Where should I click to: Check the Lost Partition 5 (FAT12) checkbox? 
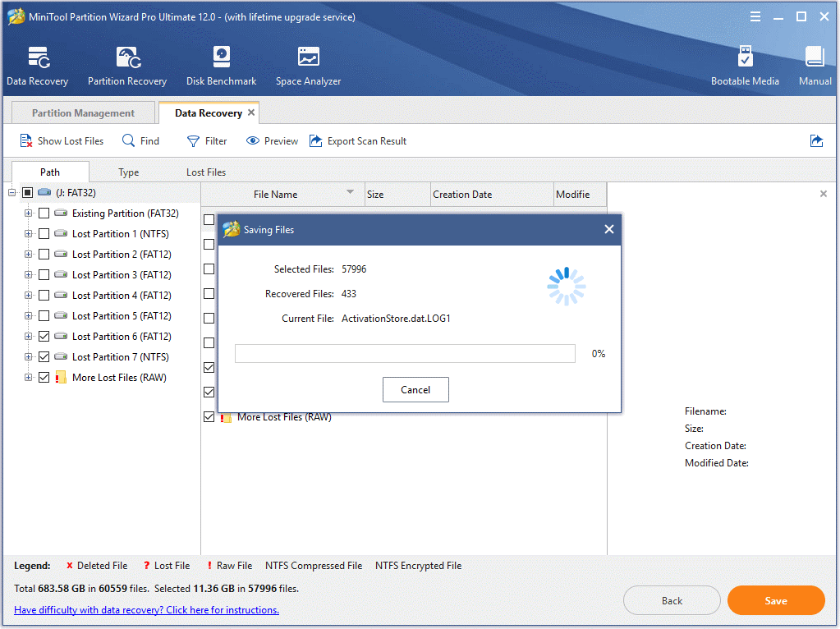pyautogui.click(x=44, y=315)
